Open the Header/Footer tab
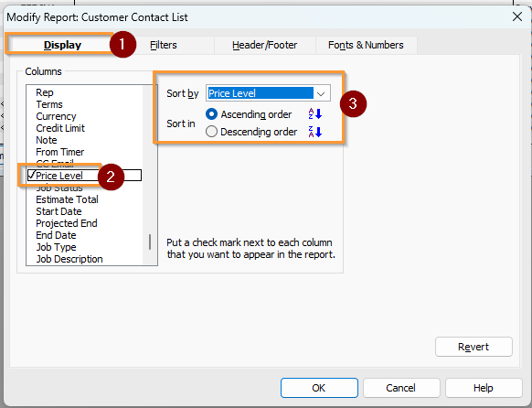 (265, 45)
